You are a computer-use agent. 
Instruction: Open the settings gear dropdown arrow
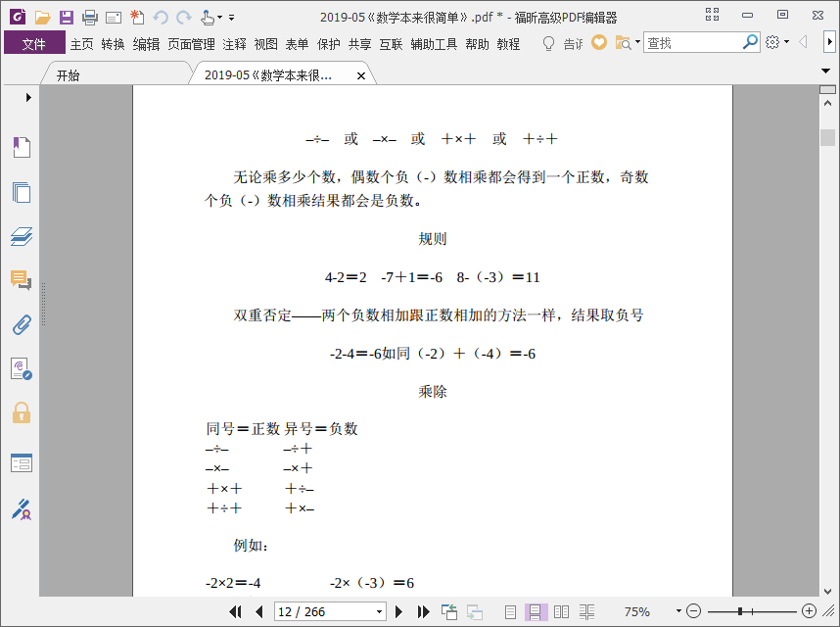pos(786,42)
